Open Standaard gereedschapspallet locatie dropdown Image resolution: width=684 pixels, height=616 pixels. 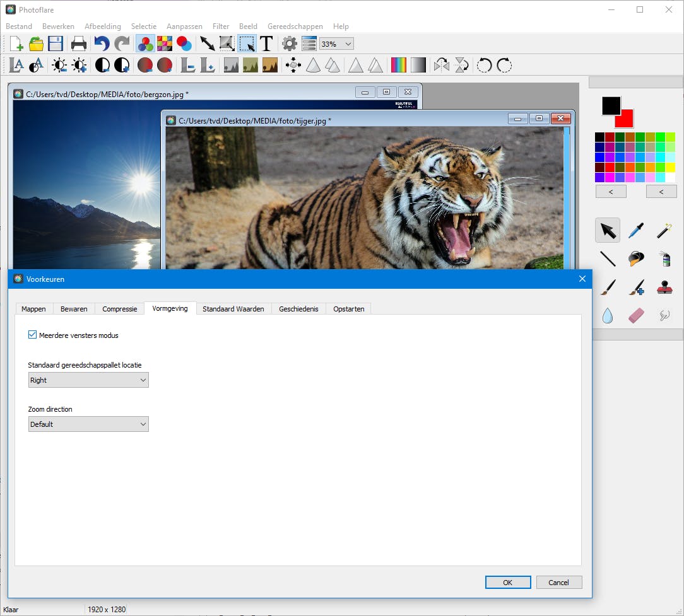(88, 380)
